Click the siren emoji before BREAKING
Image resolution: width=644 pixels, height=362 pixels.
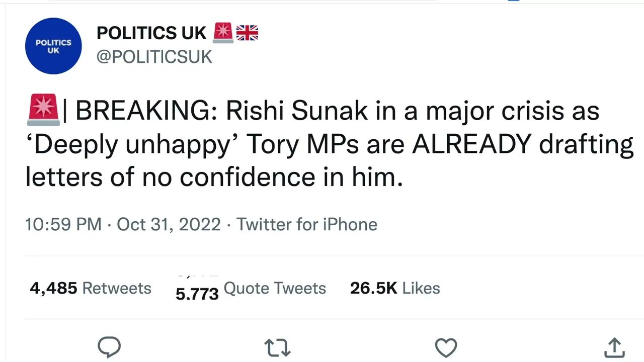click(43, 111)
